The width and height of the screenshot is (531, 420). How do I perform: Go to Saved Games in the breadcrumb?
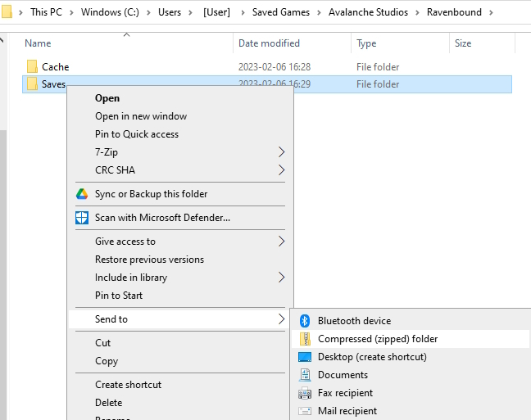click(x=281, y=12)
